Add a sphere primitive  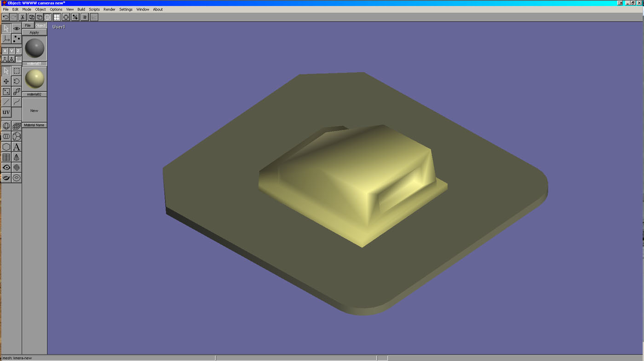6,126
